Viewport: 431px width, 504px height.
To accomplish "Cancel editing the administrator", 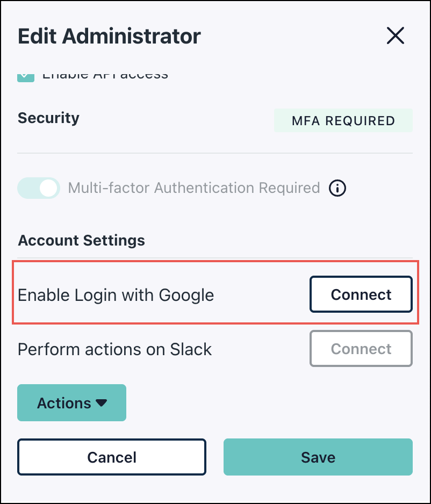I will tap(112, 457).
